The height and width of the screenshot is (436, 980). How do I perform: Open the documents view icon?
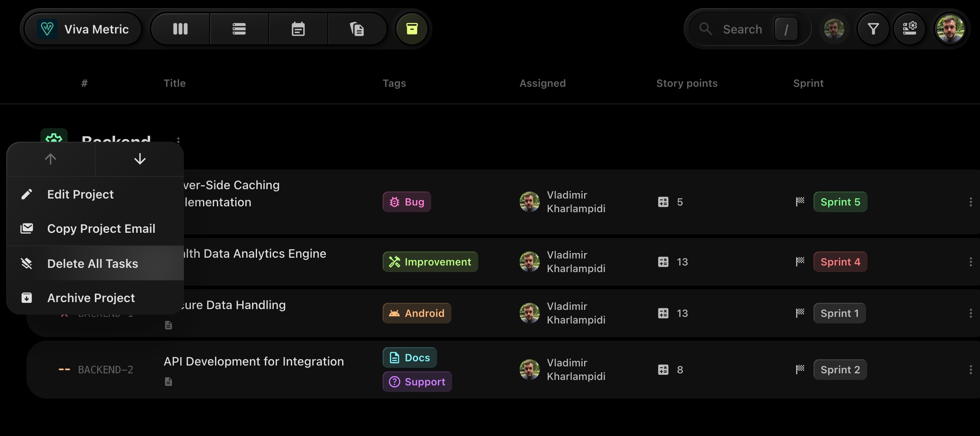357,29
